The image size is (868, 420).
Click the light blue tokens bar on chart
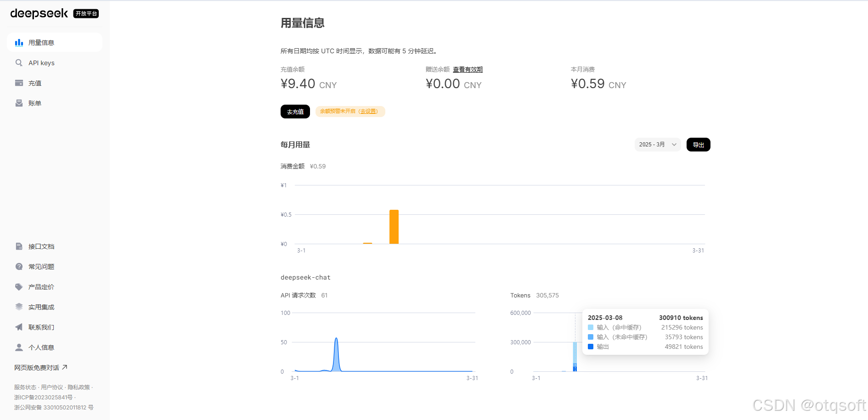[575, 353]
